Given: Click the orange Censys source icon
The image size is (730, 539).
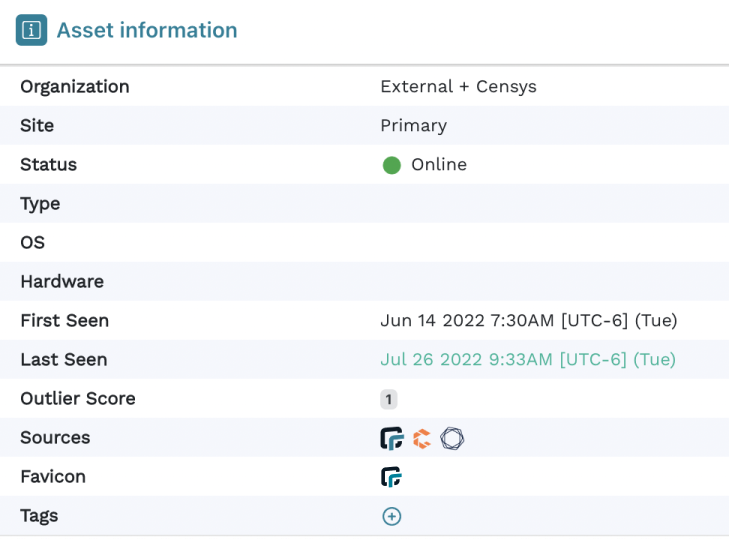Looking at the screenshot, I should tap(422, 438).
